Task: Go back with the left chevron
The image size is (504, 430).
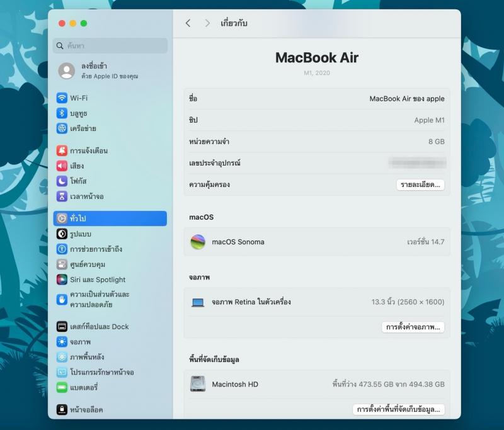Action: click(188, 23)
